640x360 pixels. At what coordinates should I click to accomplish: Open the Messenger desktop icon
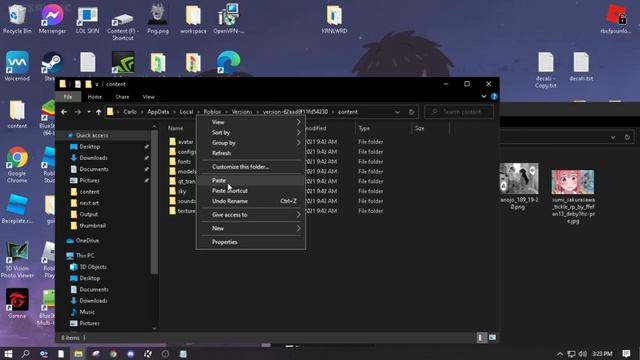pos(52,19)
